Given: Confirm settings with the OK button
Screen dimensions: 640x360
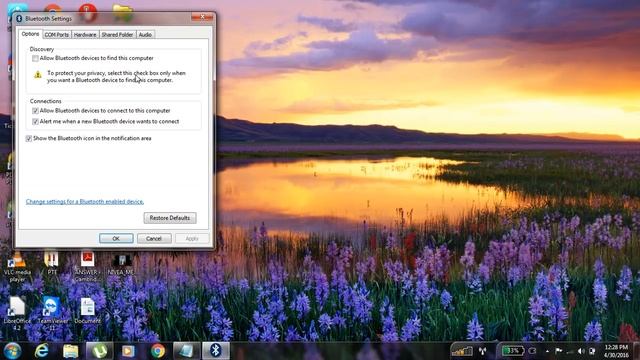Looking at the screenshot, I should 116,238.
